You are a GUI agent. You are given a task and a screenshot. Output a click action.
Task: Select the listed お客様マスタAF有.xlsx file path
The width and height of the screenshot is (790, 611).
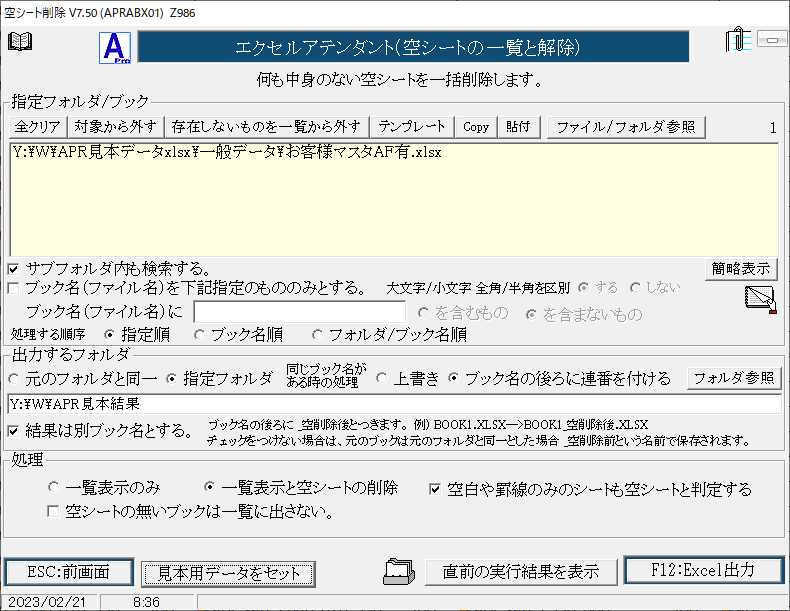[228, 153]
